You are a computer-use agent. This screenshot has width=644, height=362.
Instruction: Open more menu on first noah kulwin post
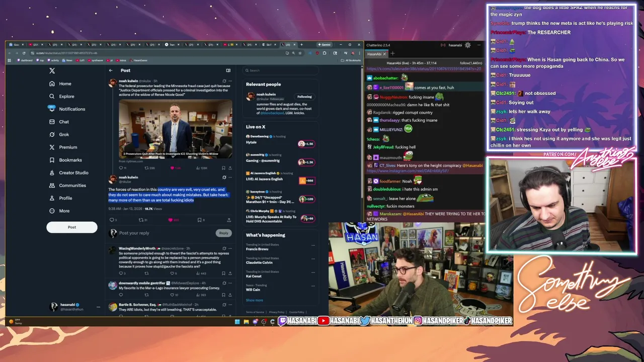[230, 81]
